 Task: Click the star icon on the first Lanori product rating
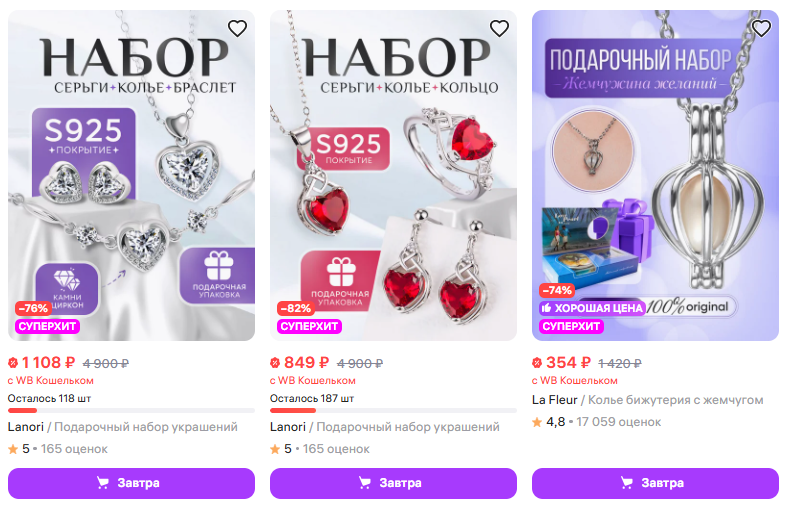tap(13, 449)
